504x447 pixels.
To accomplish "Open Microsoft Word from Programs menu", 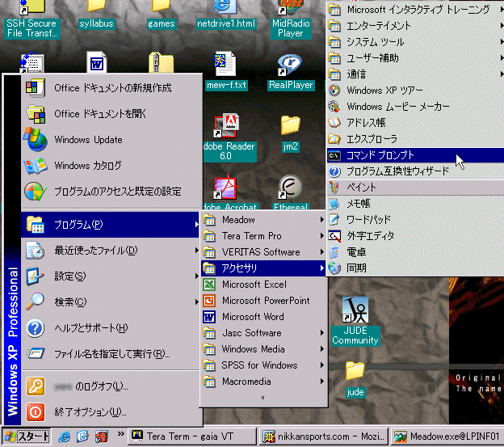I will tap(253, 317).
